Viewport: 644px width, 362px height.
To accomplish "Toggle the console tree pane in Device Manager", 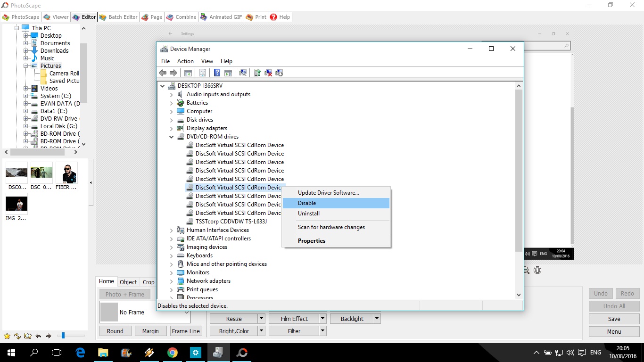I will [188, 73].
